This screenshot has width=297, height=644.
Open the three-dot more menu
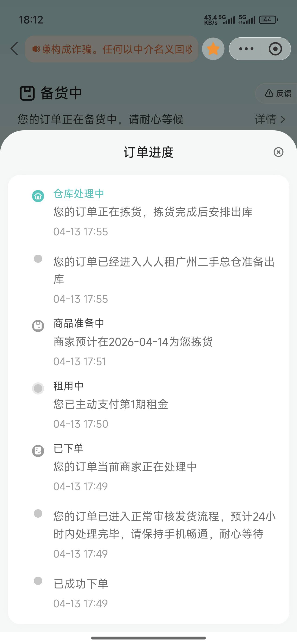tap(246, 49)
